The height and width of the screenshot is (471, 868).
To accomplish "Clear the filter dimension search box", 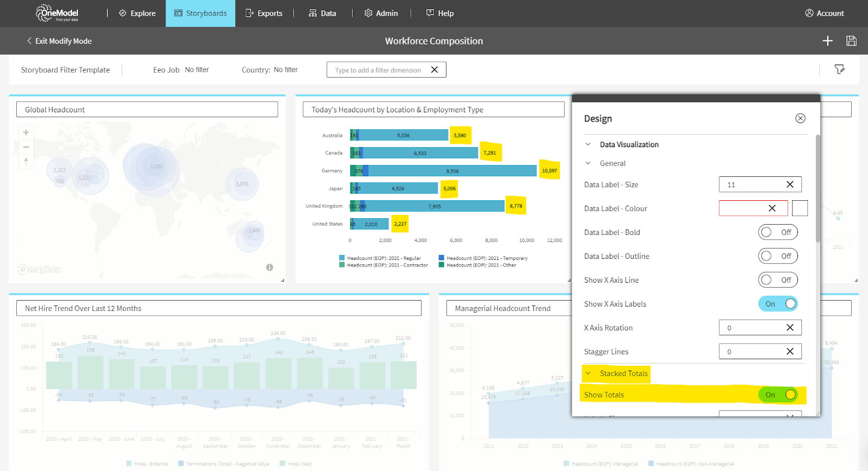I will pos(434,69).
